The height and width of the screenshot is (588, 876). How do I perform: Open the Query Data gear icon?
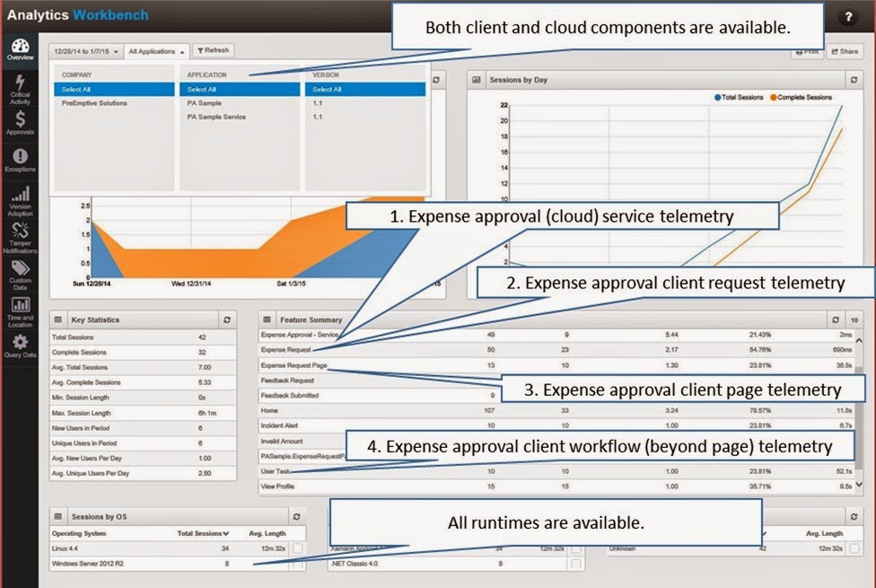coord(20,347)
